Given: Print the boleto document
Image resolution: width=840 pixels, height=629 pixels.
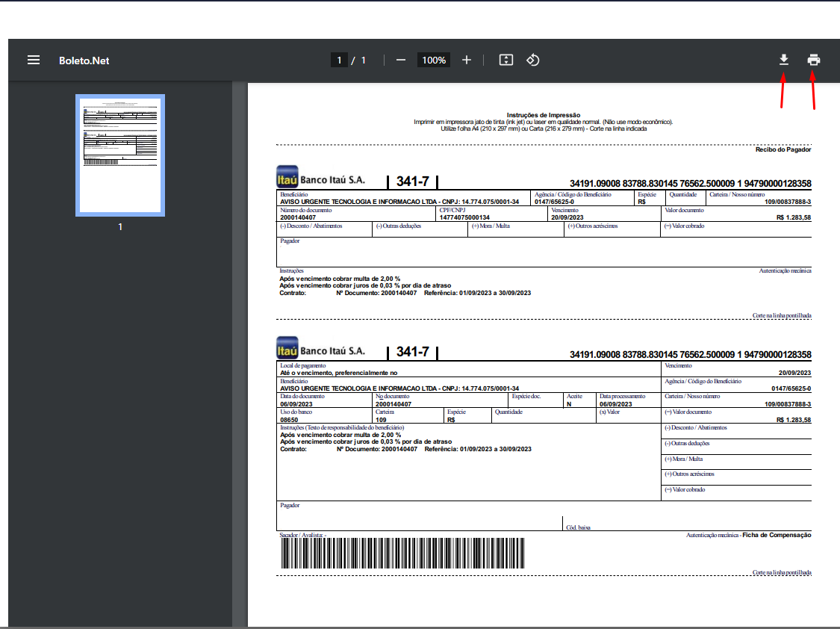Looking at the screenshot, I should coord(814,61).
